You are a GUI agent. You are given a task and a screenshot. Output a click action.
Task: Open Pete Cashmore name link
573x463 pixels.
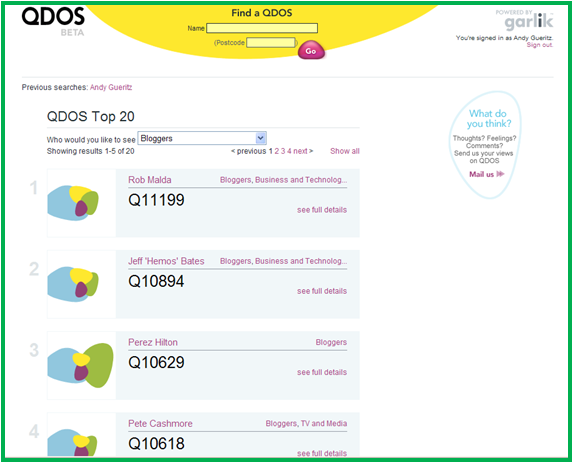tap(160, 423)
